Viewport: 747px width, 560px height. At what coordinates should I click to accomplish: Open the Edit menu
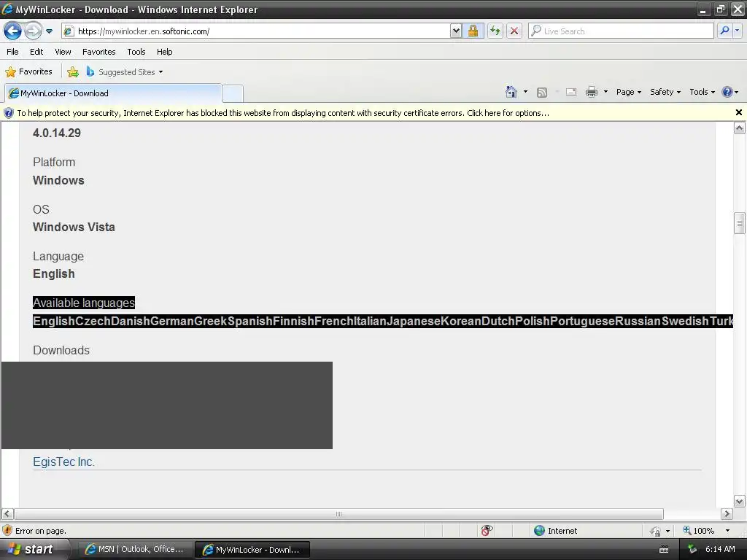[36, 52]
